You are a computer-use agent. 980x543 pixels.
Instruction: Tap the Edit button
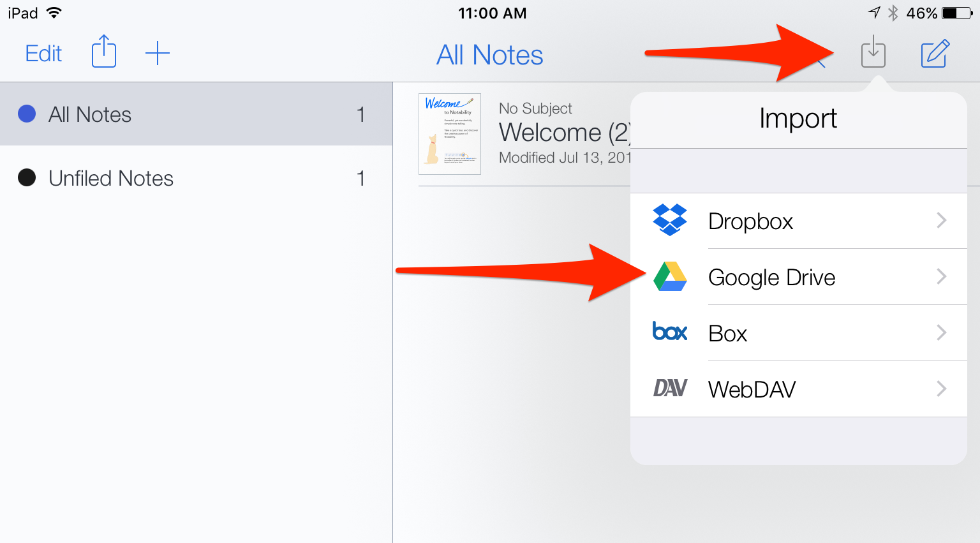coord(42,53)
